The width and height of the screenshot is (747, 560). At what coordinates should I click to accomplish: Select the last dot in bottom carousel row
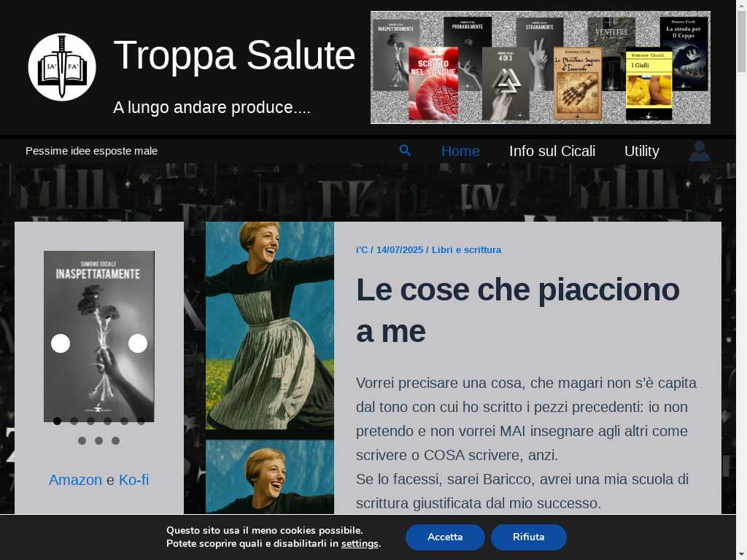[x=115, y=441]
